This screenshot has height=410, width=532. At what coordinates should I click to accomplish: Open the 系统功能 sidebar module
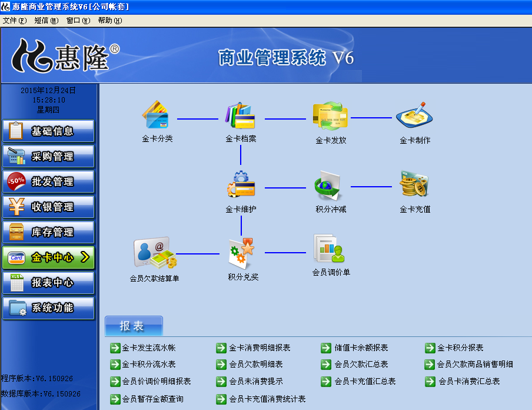[48, 307]
